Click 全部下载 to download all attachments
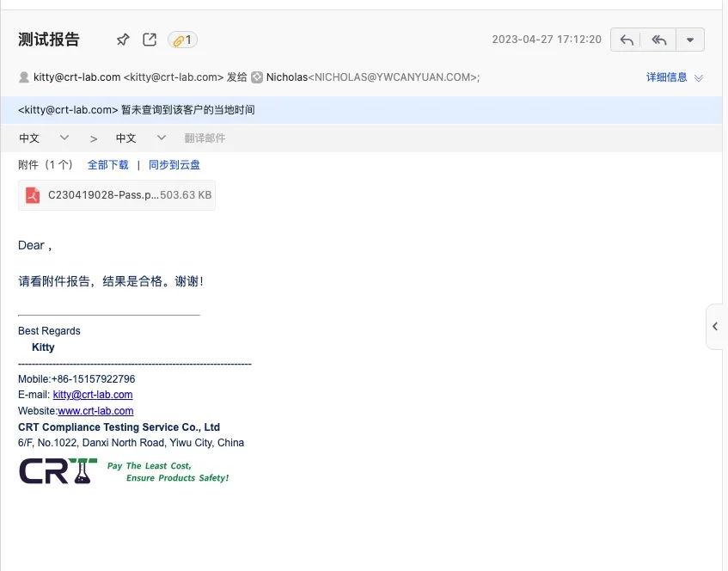The image size is (728, 571). click(107, 164)
